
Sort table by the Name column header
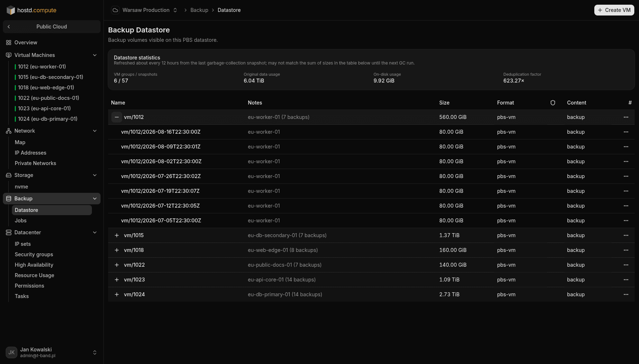pos(118,103)
